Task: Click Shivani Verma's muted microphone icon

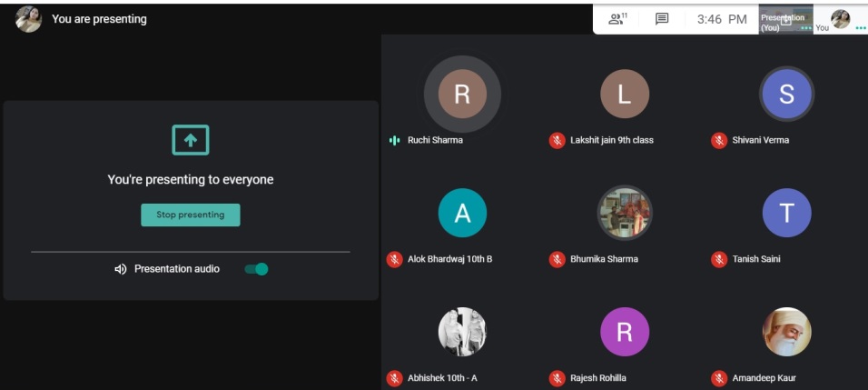Action: 719,140
